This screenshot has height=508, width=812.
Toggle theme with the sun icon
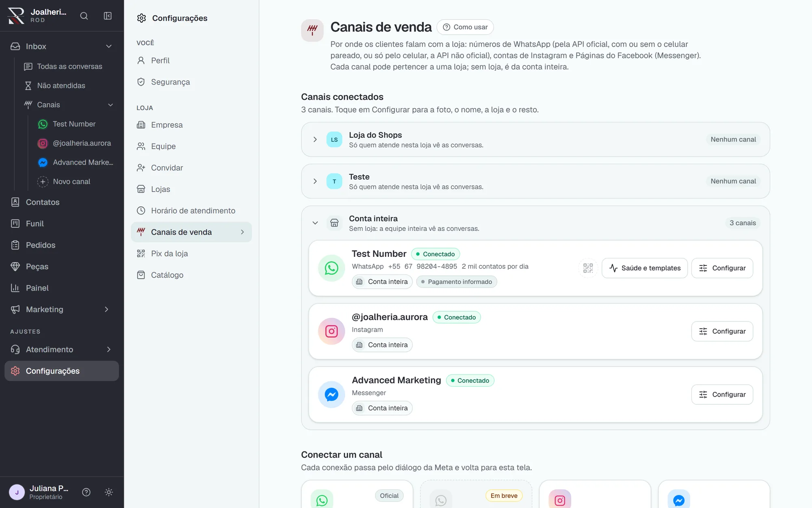pyautogui.click(x=109, y=492)
